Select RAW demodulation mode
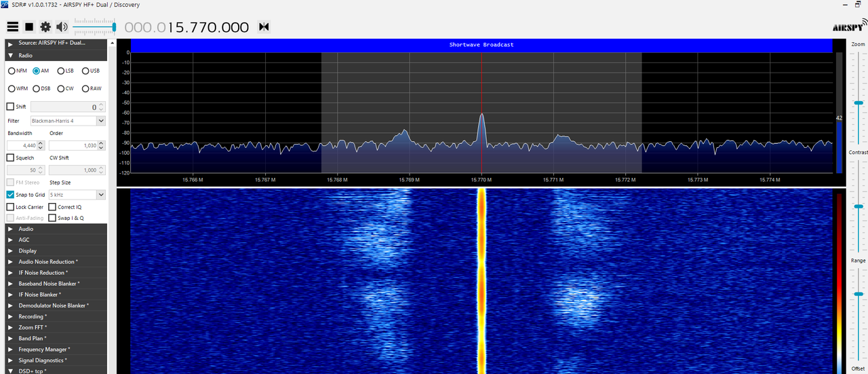868x374 pixels. coord(92,88)
